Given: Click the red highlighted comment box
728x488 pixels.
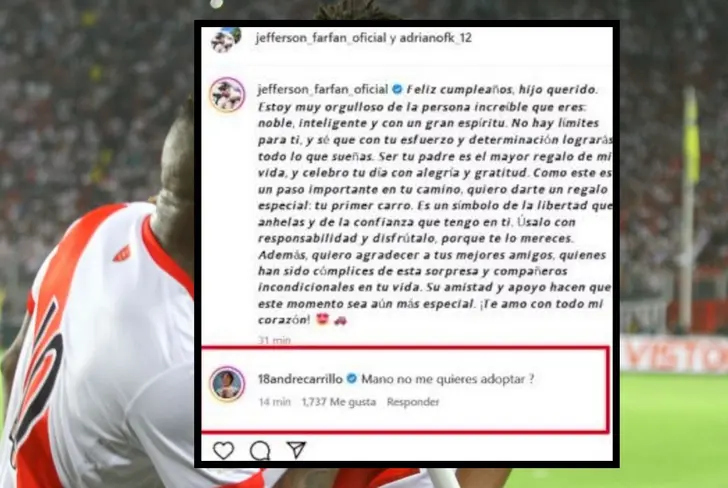Looking at the screenshot, I should point(405,389).
